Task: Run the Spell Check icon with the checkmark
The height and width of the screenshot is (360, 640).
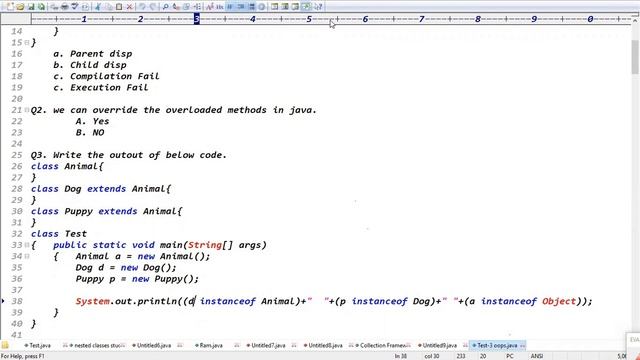Action: tap(74, 7)
